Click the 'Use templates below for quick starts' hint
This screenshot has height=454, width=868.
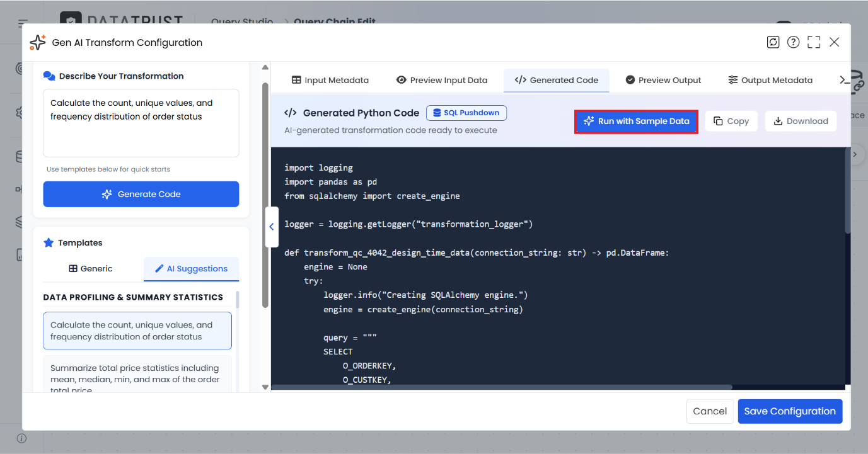point(108,169)
